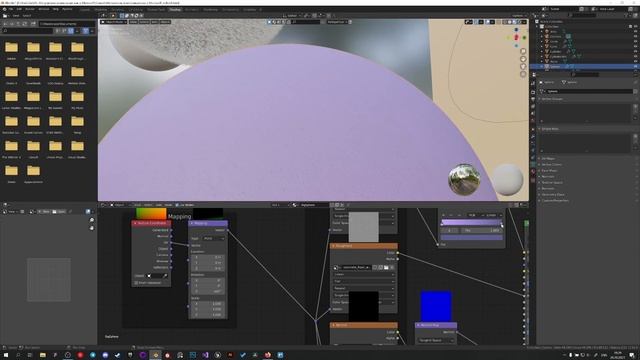Hide the Sphere object in outliner
Screen dimensions: 640x360
click(635, 66)
